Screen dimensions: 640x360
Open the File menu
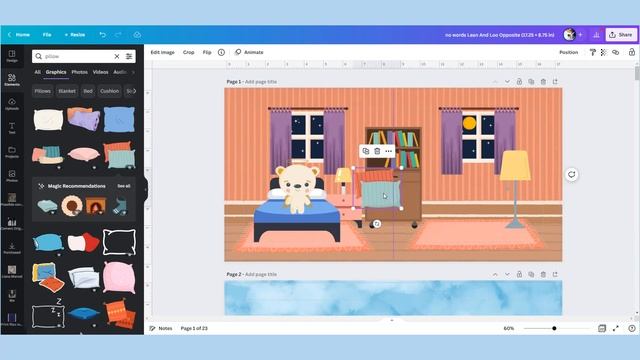pyautogui.click(x=47, y=35)
